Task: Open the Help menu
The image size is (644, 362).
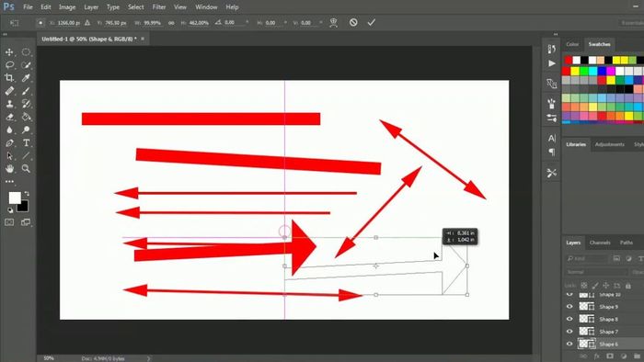Action: coord(232,7)
